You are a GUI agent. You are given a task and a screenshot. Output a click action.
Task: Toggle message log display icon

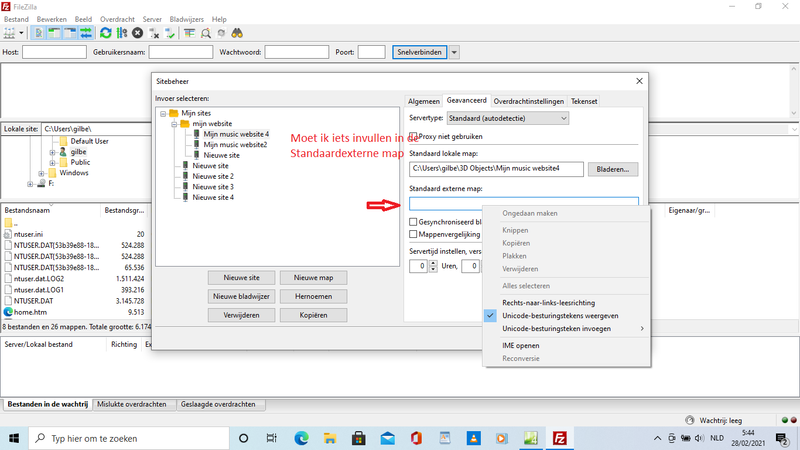click(38, 33)
